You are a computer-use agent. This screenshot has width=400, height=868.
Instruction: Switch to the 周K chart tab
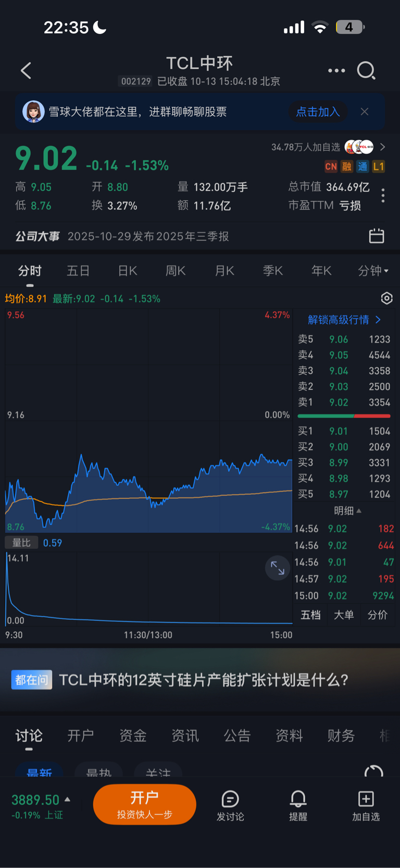pos(176,271)
